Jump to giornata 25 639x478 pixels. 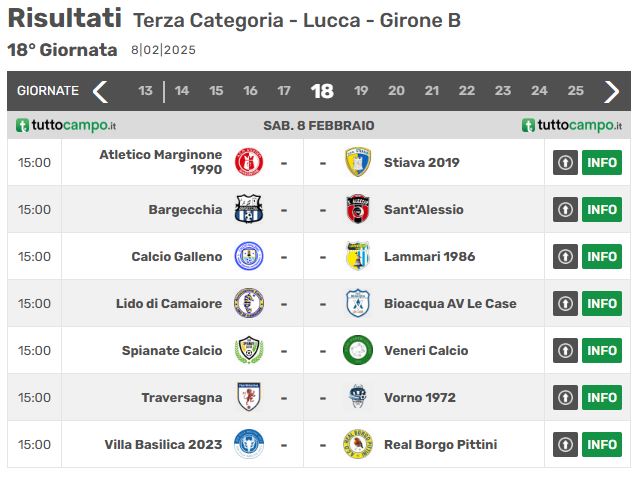[x=575, y=90]
